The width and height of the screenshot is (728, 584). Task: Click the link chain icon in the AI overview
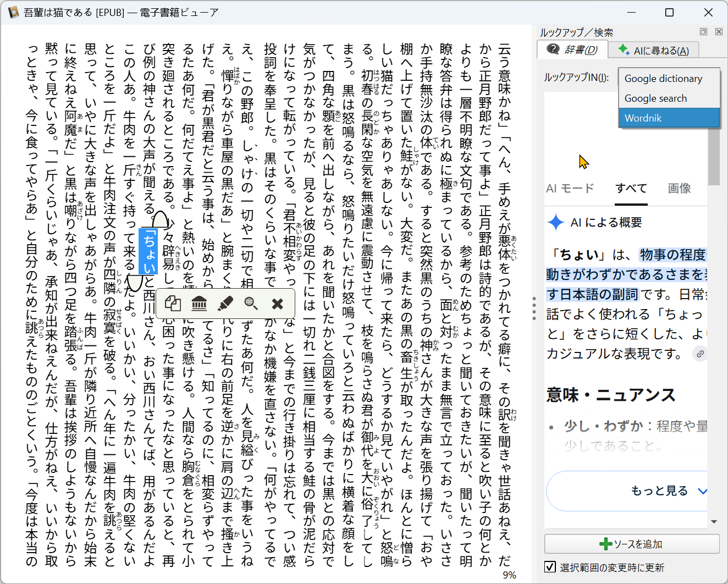tap(700, 354)
